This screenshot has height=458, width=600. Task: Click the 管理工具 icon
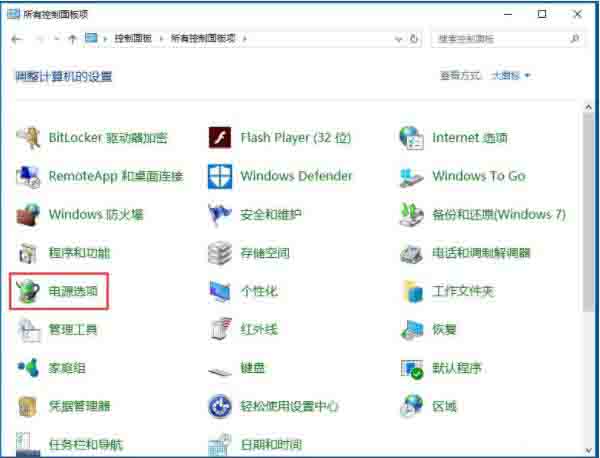(x=29, y=329)
